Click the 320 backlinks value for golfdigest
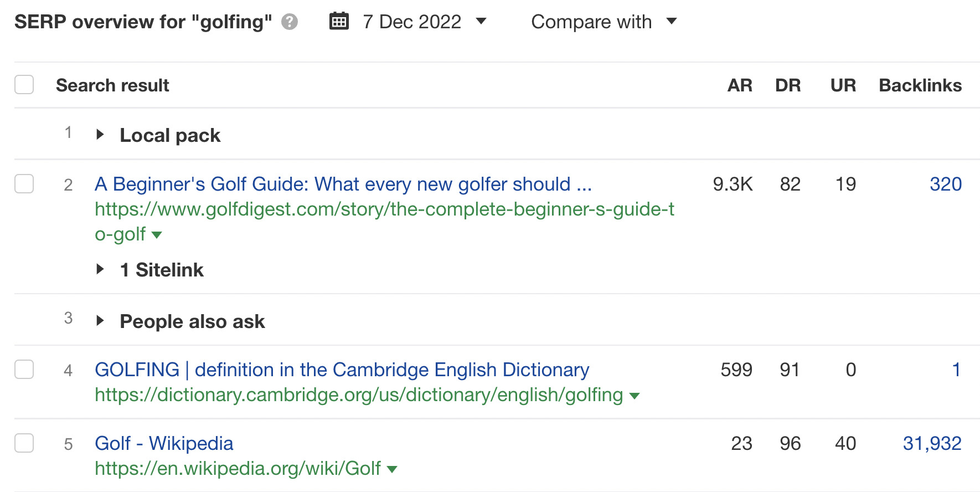This screenshot has height=492, width=980. click(946, 184)
